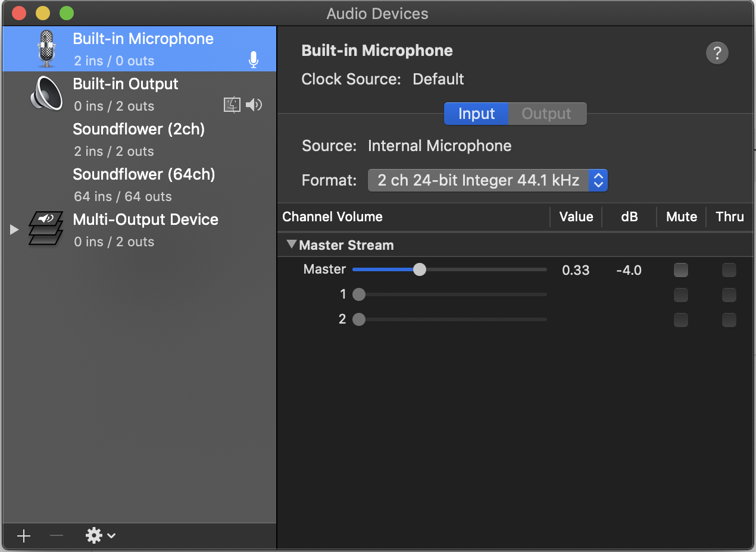756x552 pixels.
Task: Click the plus icon to add device
Action: pyautogui.click(x=24, y=536)
